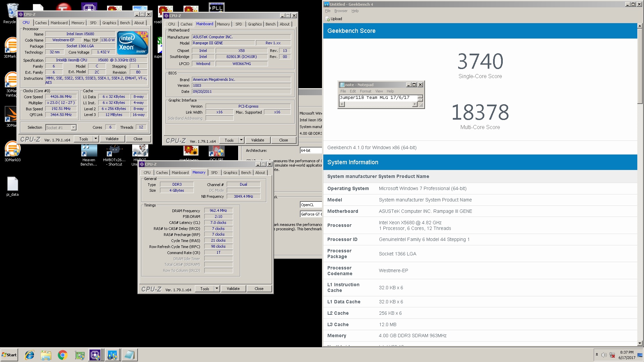Screen dimensions: 644x362
Task: Open the volume speaker tray icon
Action: pos(604,355)
